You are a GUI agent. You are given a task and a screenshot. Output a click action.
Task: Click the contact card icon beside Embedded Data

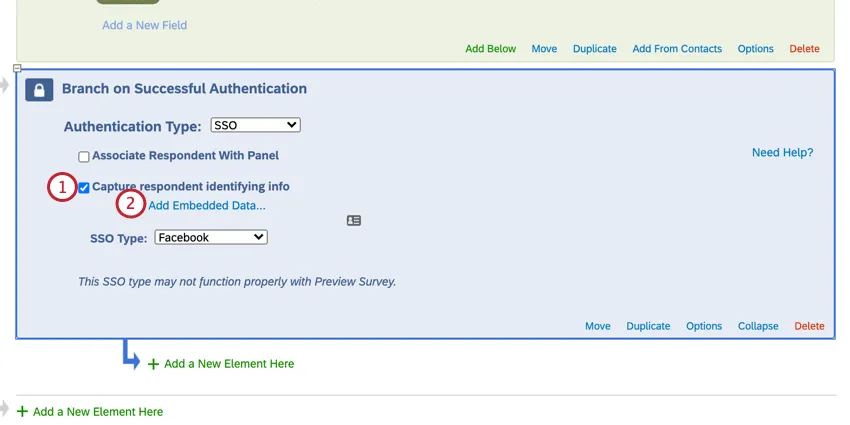(x=354, y=220)
